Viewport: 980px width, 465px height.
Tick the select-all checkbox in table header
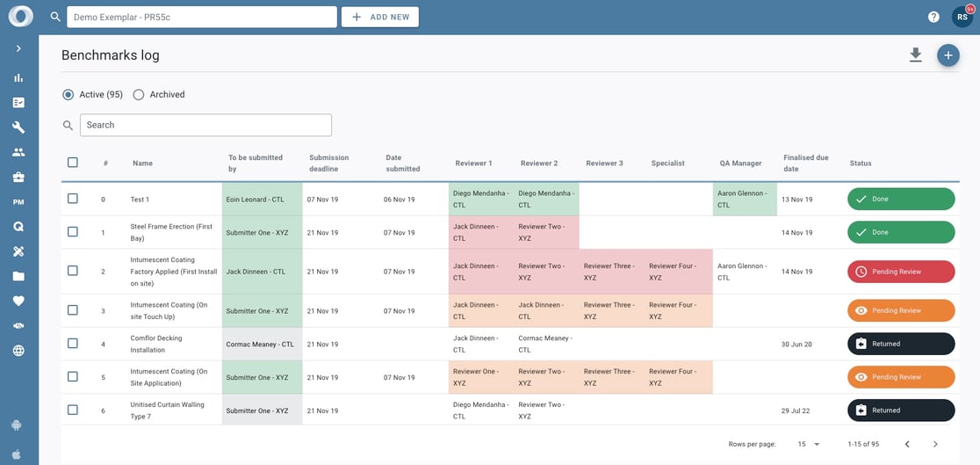coord(73,162)
